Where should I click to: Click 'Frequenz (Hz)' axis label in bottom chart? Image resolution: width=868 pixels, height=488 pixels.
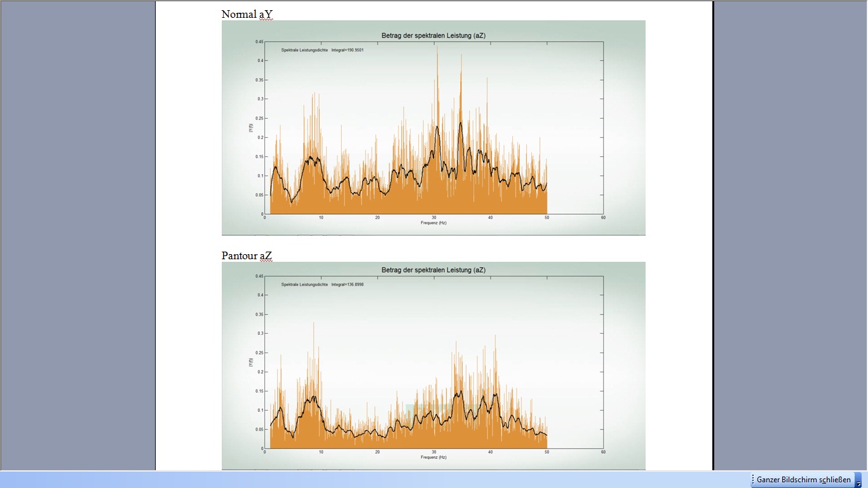pyautogui.click(x=433, y=457)
